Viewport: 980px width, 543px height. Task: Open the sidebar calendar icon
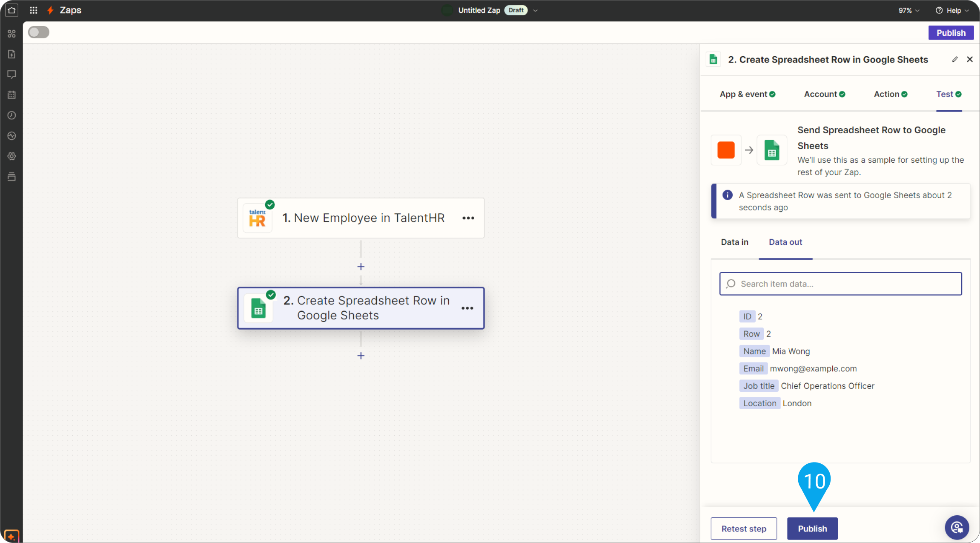[x=12, y=95]
